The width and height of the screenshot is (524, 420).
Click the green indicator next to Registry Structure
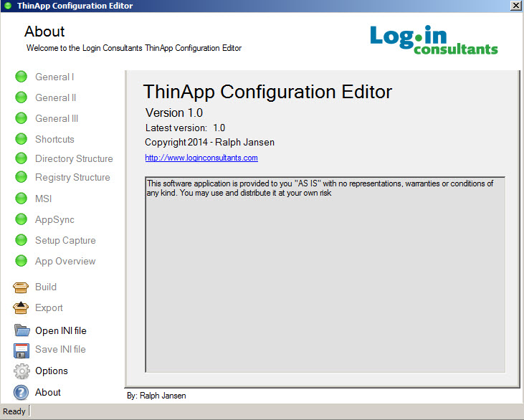pos(21,177)
